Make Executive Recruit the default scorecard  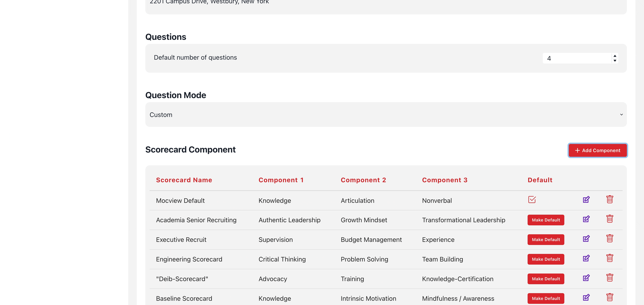point(546,239)
